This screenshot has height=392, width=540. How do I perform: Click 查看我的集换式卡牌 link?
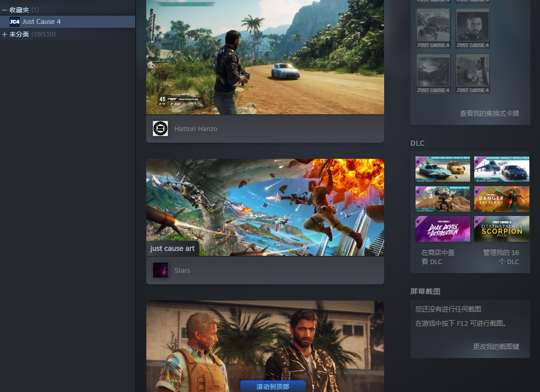pyautogui.click(x=489, y=114)
